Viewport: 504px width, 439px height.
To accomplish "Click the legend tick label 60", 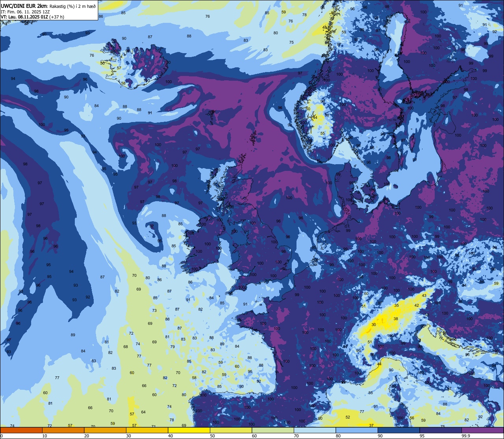I will 254,436.
